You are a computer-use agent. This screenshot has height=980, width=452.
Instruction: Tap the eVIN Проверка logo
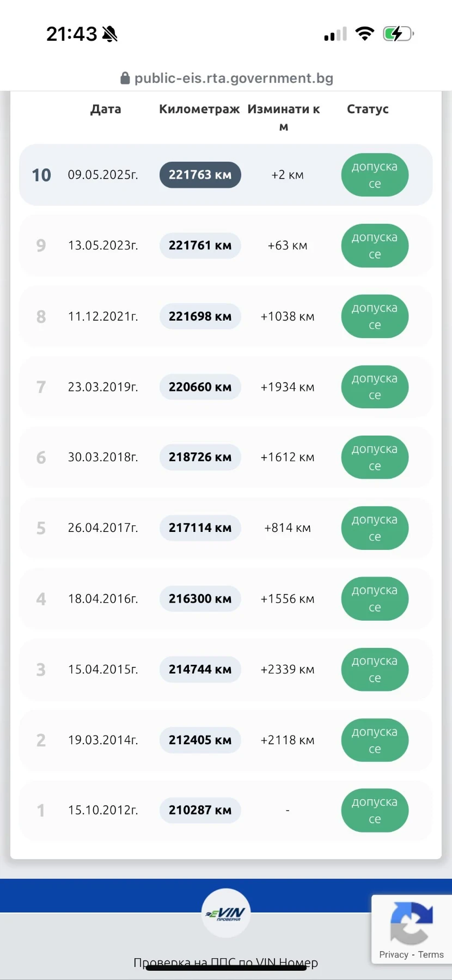(x=226, y=914)
